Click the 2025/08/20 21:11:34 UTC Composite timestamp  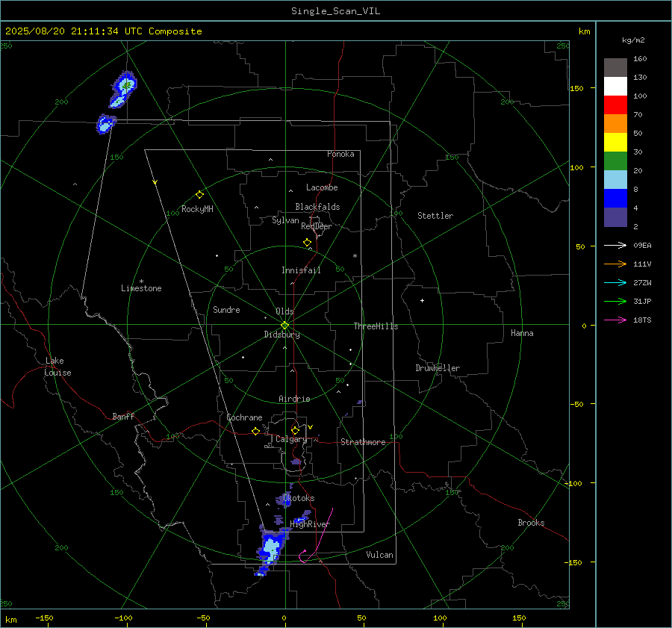coord(103,31)
